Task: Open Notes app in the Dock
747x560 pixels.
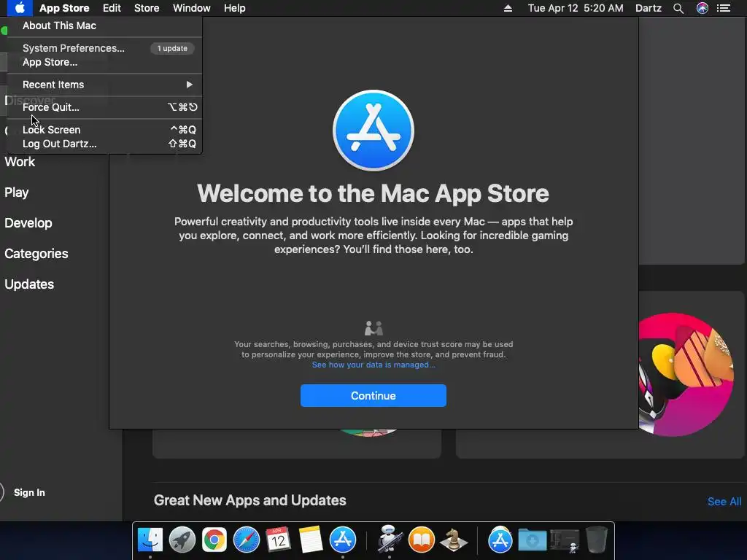Action: 311,540
